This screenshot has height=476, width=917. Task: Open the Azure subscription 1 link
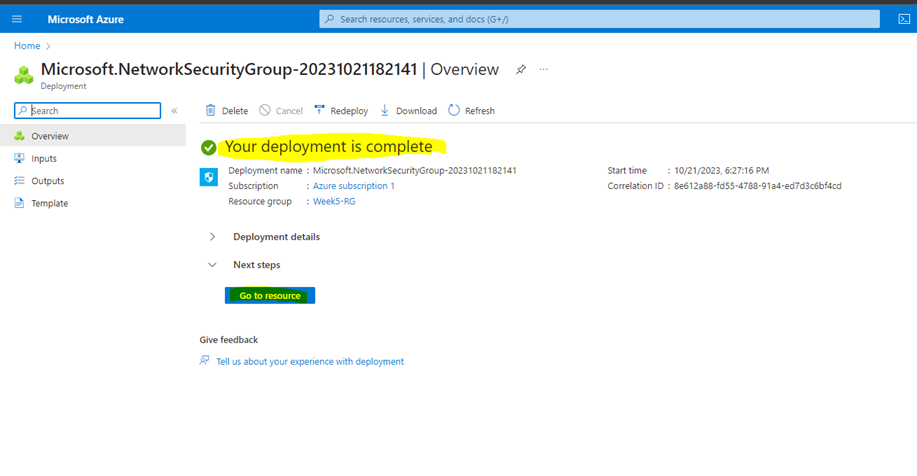(x=354, y=185)
